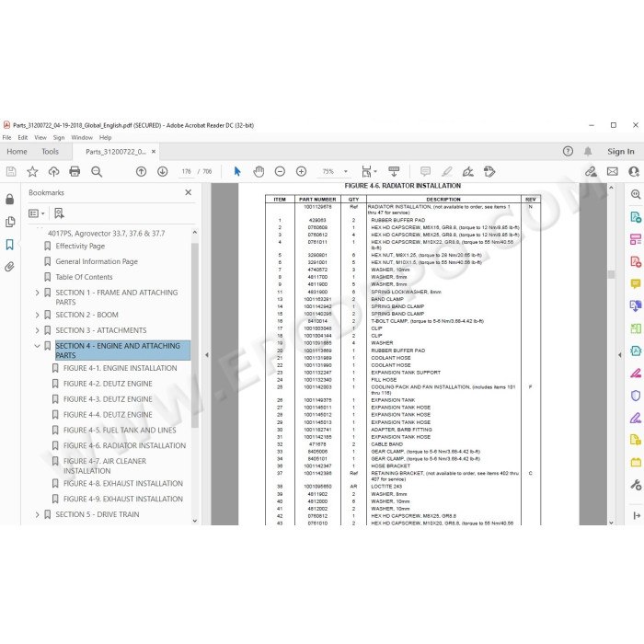Click the document vertical scrollbar thumb
This screenshot has height=644, width=644.
[x=611, y=275]
